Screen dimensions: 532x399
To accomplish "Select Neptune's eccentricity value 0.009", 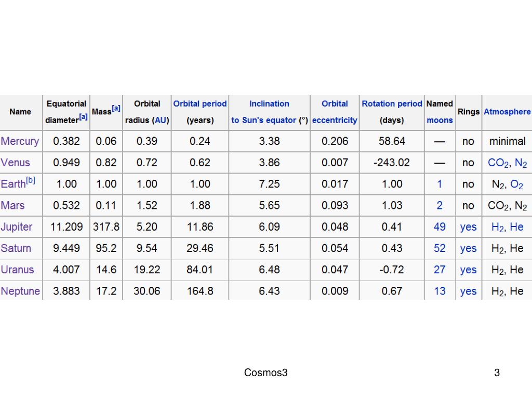I will (335, 291).
